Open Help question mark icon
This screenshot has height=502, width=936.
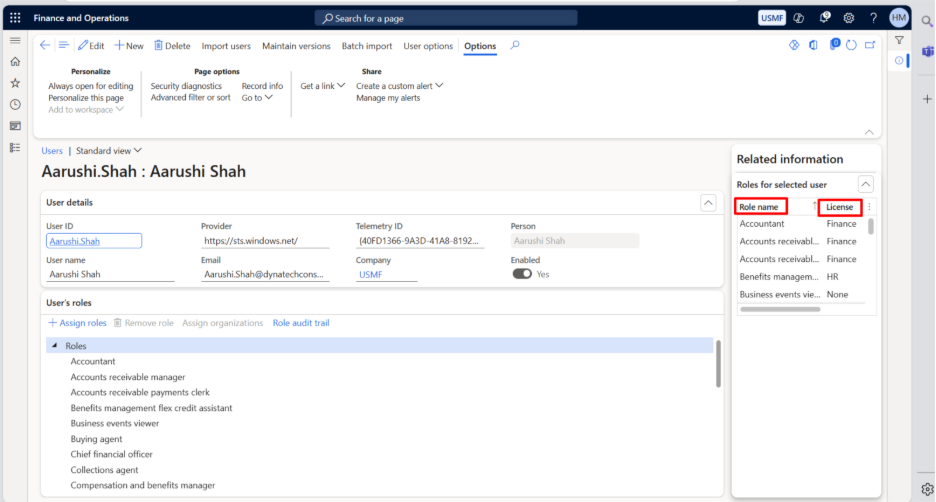click(x=873, y=18)
